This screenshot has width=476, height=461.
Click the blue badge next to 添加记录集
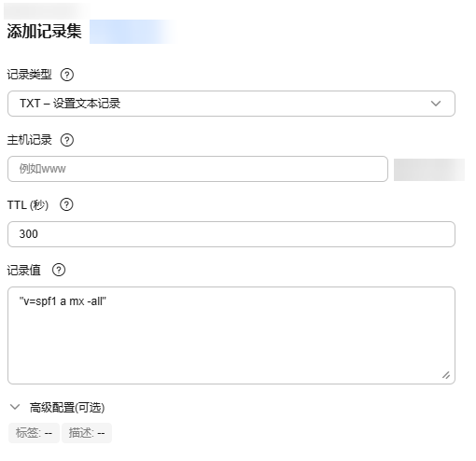click(133, 32)
